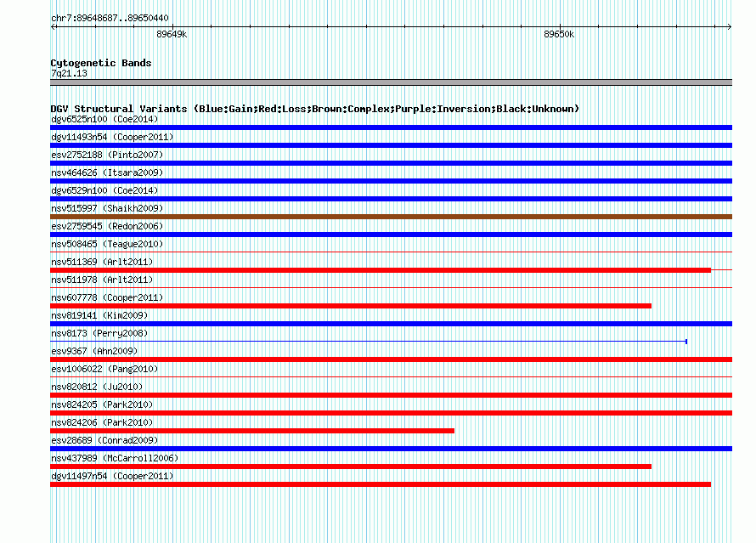Viewport: 756px width, 543px height.
Task: Open the esv2759545 (Redon2006) label
Action: [x=107, y=226]
